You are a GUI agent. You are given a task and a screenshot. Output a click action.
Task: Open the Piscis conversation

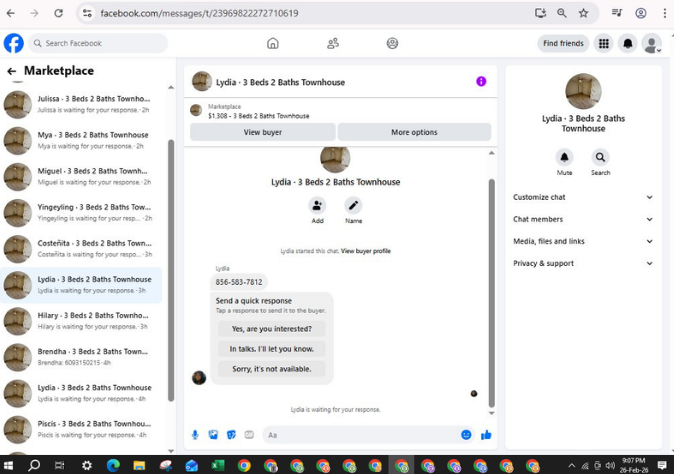point(82,429)
